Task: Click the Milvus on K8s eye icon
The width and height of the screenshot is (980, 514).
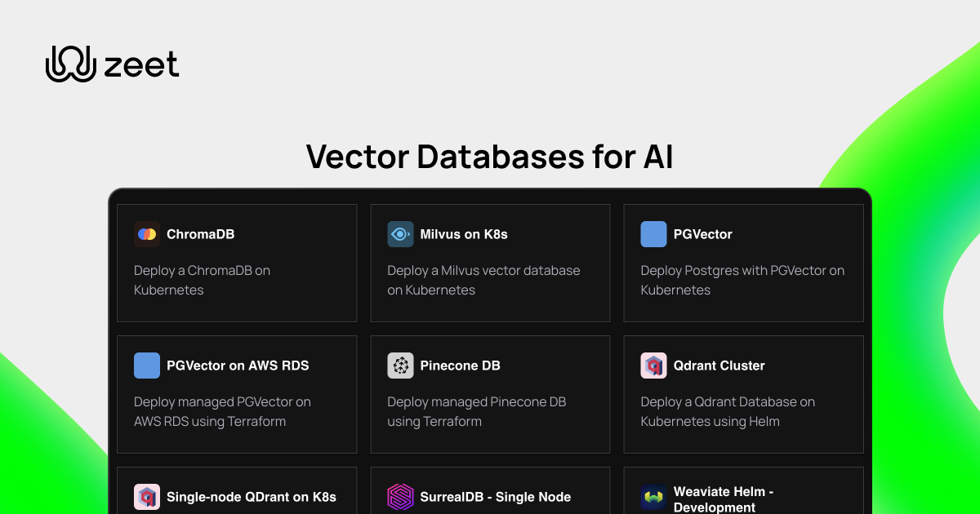Action: (400, 234)
